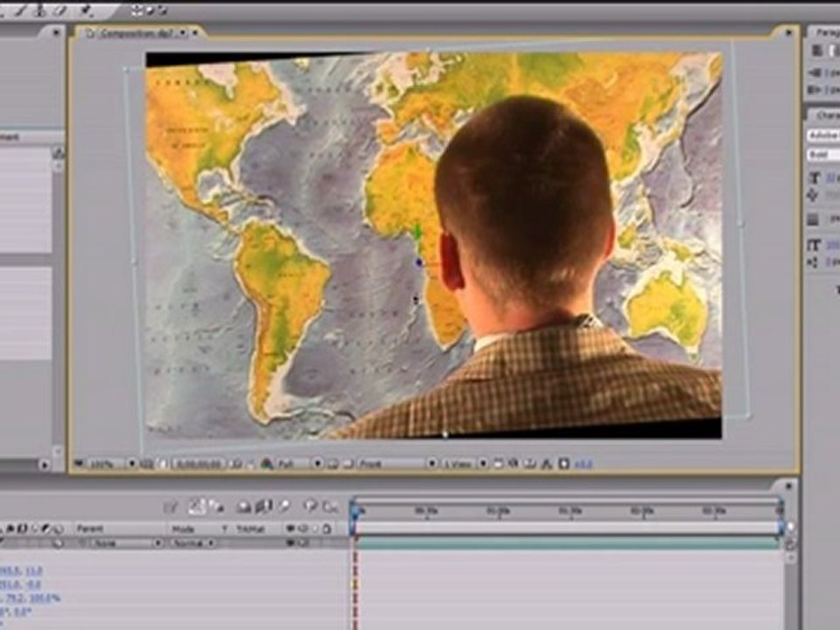Viewport: 840px width, 630px height.
Task: Select the Puppet Pin tool
Action: (87, 10)
